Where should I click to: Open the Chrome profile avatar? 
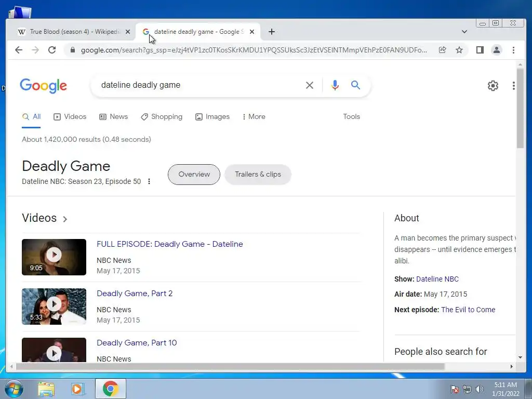click(496, 50)
